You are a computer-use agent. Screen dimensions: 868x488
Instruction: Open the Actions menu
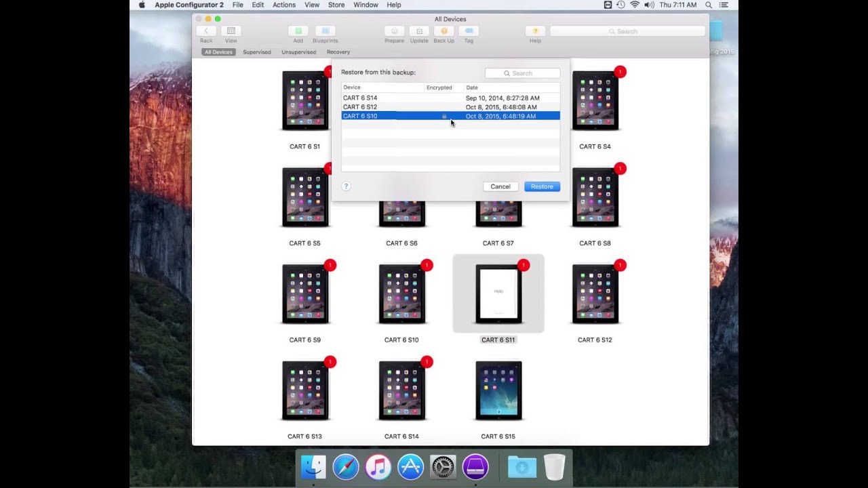click(x=284, y=5)
